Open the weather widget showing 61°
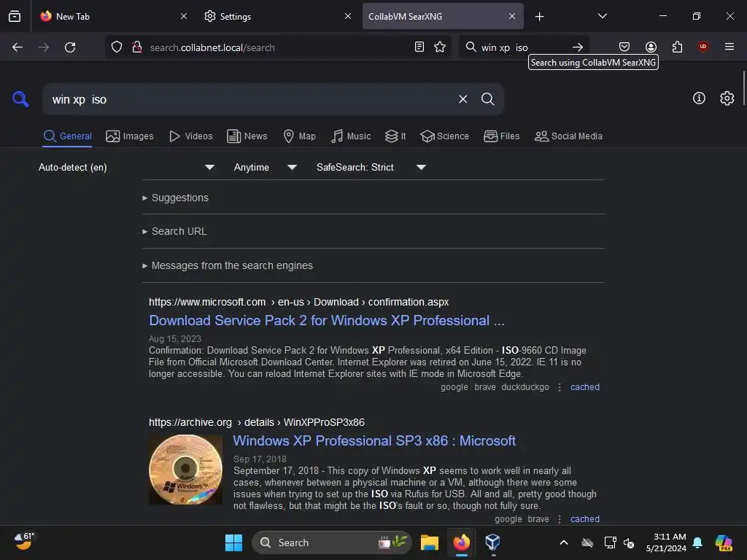The height and width of the screenshot is (560, 747). coord(24,542)
